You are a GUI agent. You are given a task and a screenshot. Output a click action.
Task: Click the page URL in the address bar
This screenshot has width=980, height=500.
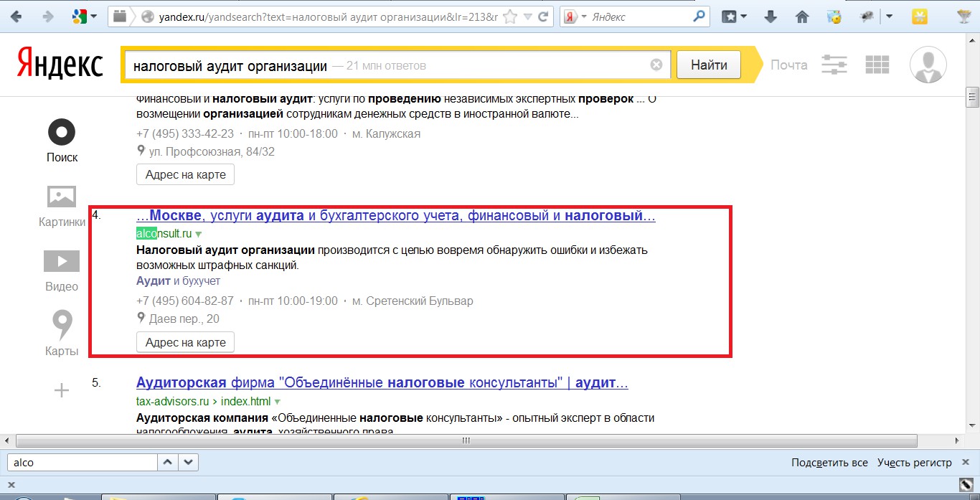point(329,16)
